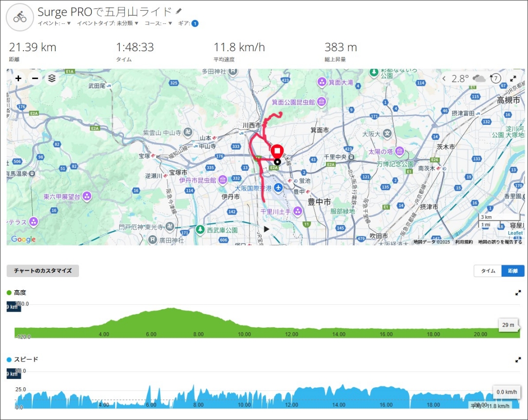Switch chart axis to 距離

click(x=513, y=271)
